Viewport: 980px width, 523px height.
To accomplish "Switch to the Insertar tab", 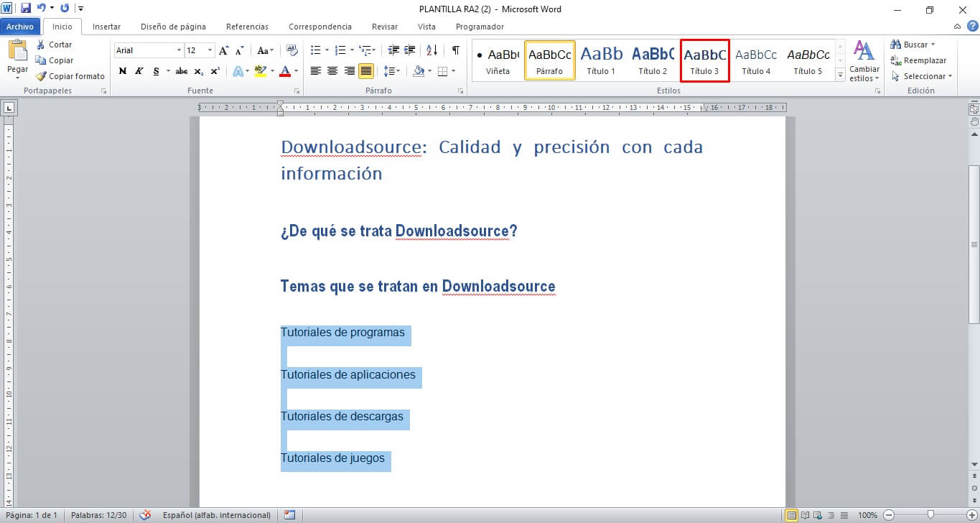I will pyautogui.click(x=106, y=27).
